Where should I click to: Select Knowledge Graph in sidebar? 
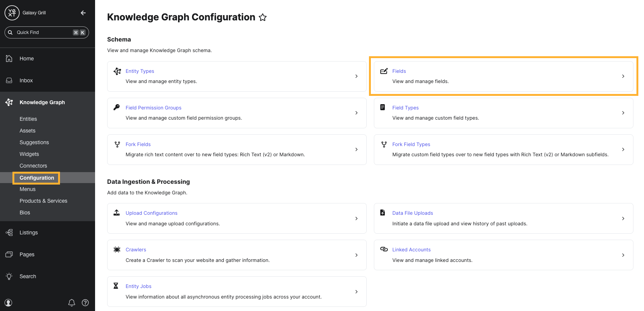coord(42,102)
